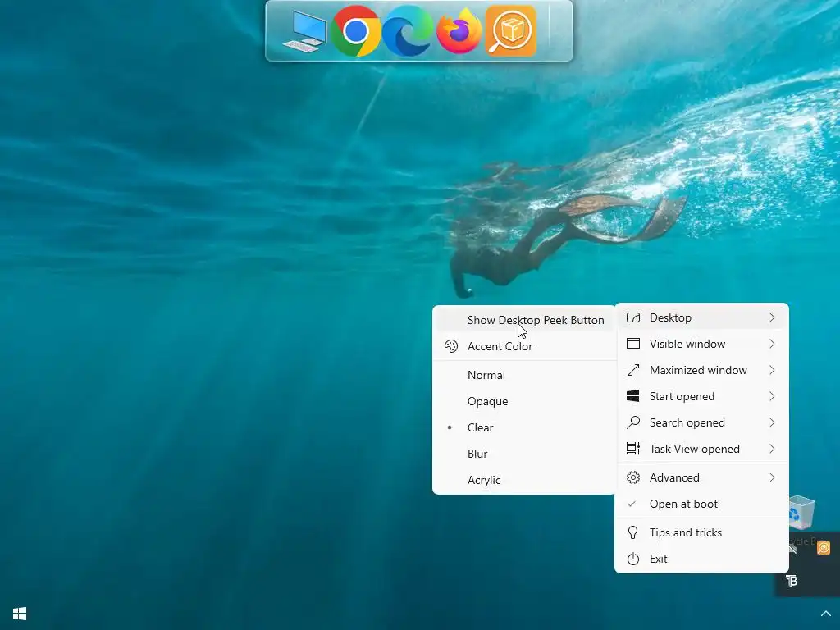Open the orange box-search app in dock
Image resolution: width=840 pixels, height=630 pixels.
(x=510, y=31)
